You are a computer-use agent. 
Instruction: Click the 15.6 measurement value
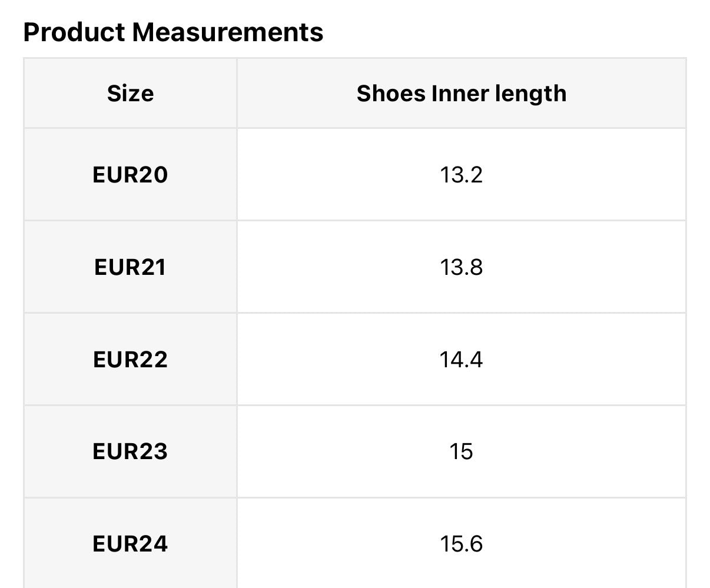461,544
